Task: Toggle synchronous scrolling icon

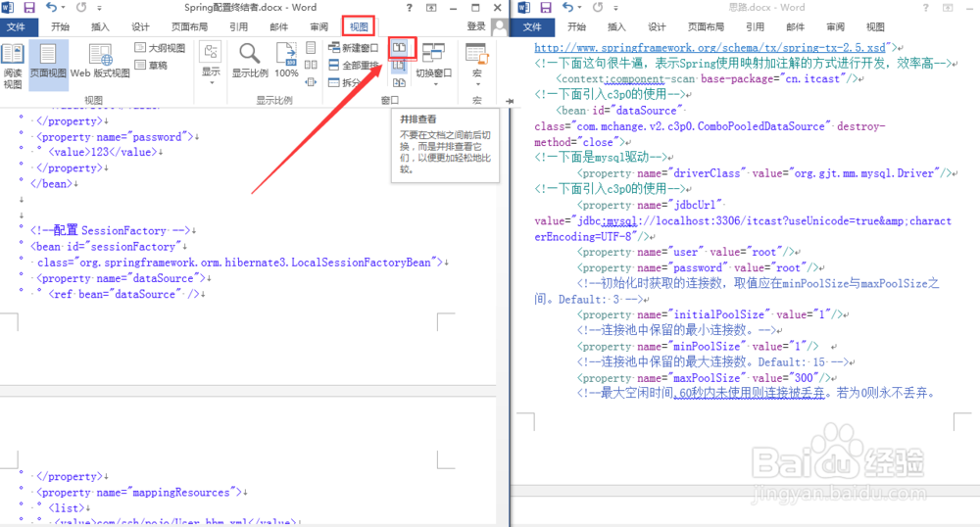Action: [400, 65]
